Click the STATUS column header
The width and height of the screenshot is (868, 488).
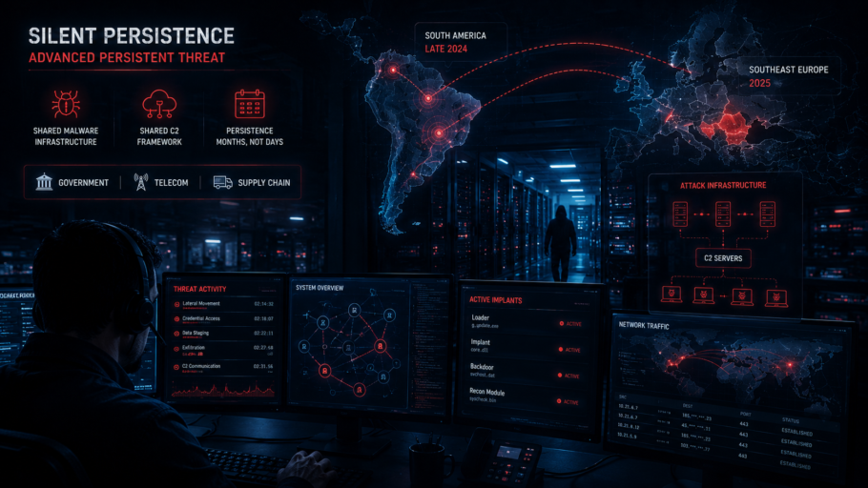(791, 420)
